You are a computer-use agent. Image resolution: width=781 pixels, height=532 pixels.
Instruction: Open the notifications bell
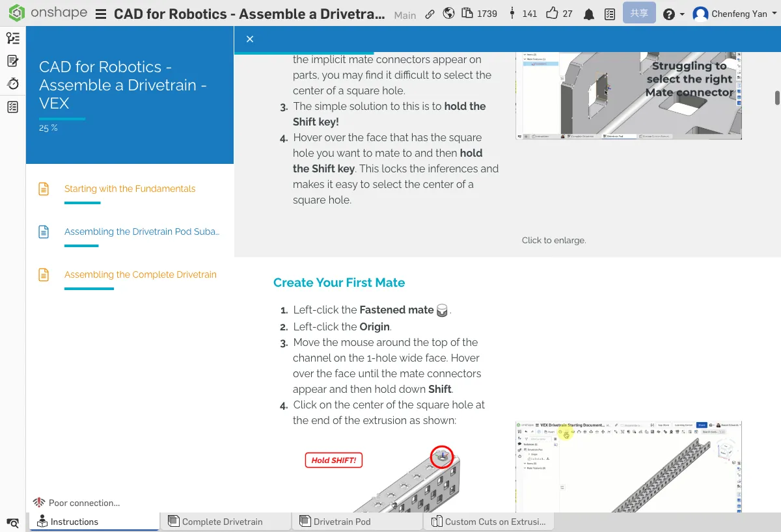pyautogui.click(x=589, y=14)
